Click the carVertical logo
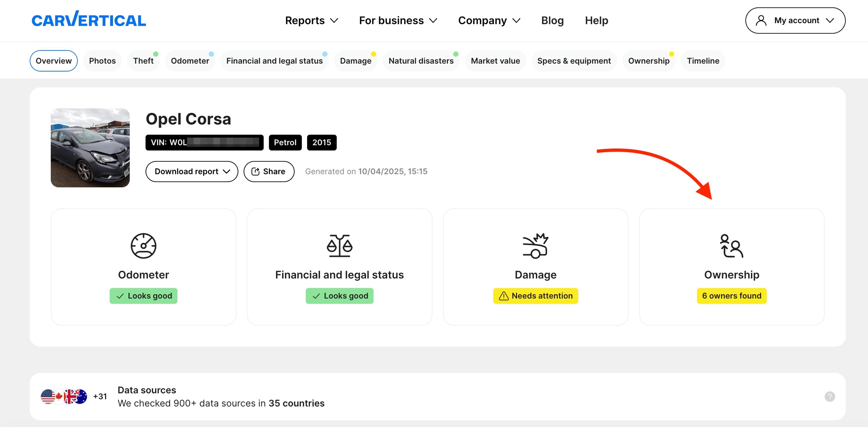 pos(89,20)
